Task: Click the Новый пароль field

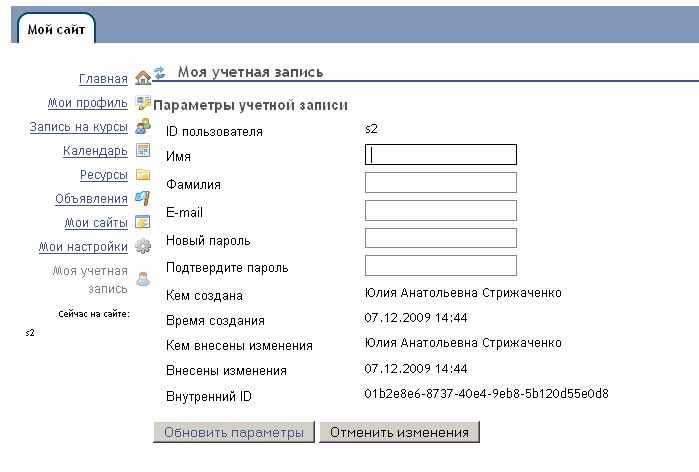Action: point(441,238)
